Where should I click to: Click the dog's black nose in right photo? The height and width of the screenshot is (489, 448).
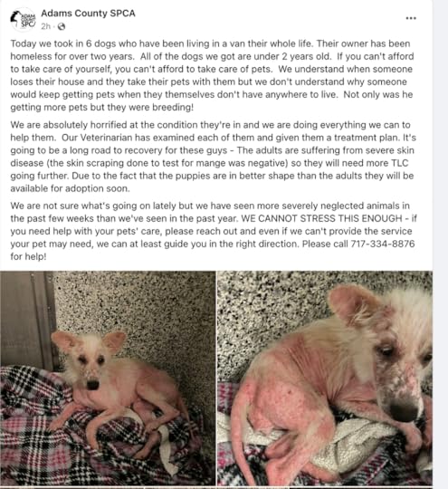click(404, 407)
